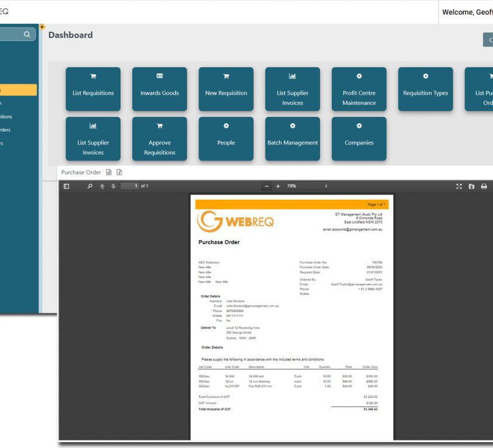
Task: Click the Purchase Order title in PDF
Action: [219, 242]
